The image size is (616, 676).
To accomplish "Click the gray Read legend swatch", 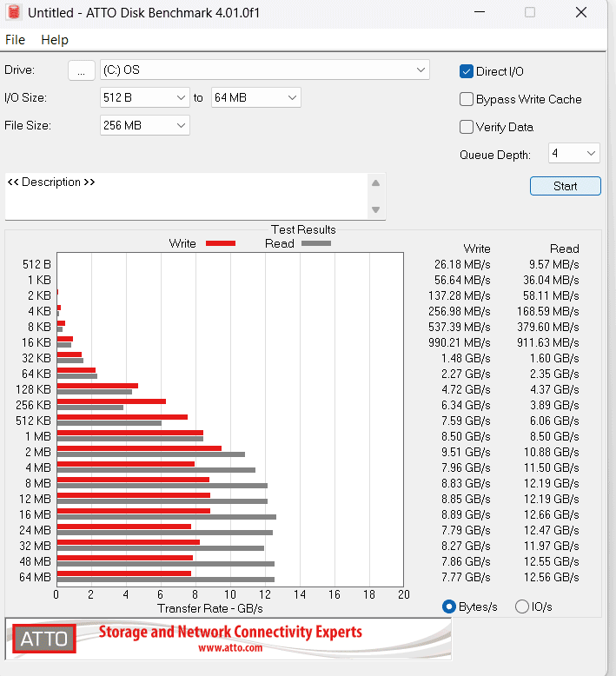I will [x=316, y=243].
